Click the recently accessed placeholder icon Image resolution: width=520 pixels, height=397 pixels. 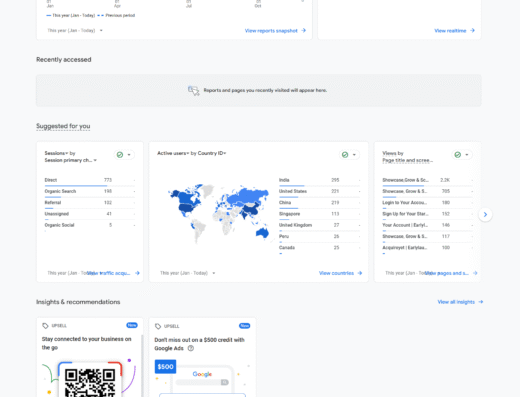(194, 90)
